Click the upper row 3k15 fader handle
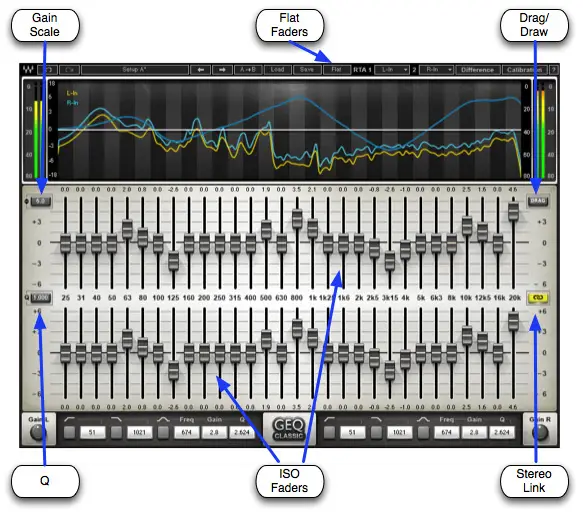The width and height of the screenshot is (583, 512). click(390, 261)
